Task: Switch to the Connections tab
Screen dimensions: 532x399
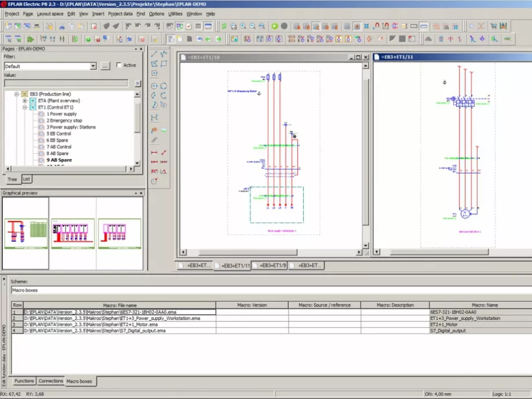Action: pos(50,380)
